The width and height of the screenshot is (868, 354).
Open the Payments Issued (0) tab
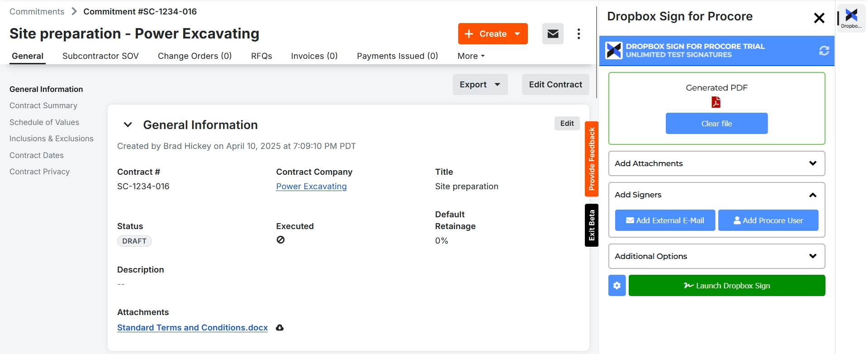[x=398, y=56]
